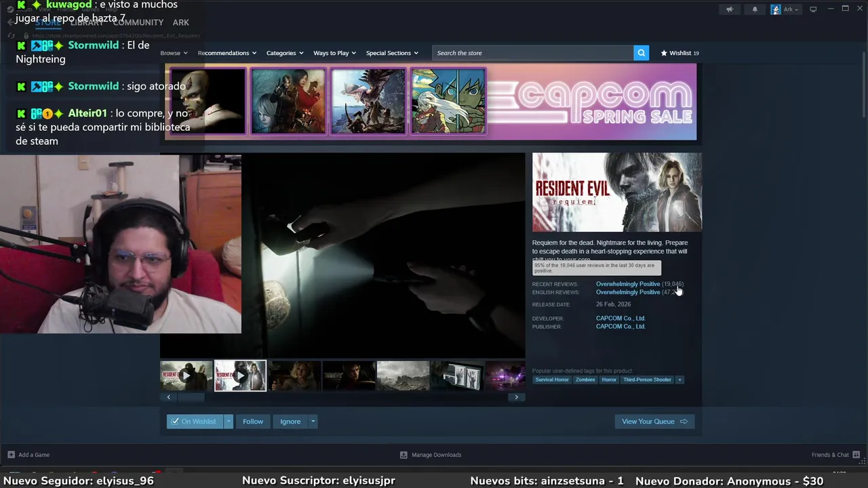868x488 pixels.
Task: Open English reviews Overwhelmingly Positive link
Action: click(628, 292)
